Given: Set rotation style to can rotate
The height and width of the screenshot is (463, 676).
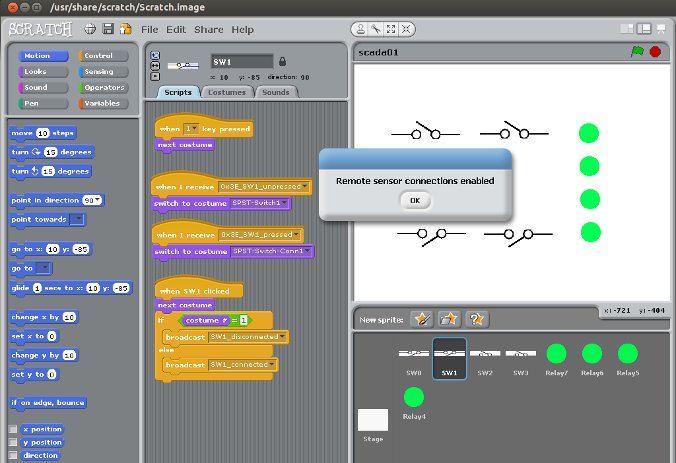Looking at the screenshot, I should [x=155, y=55].
